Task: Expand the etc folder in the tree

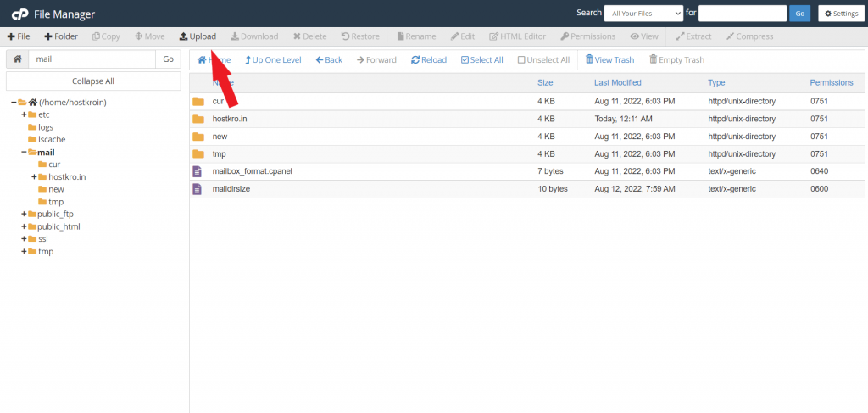Action: coord(24,114)
